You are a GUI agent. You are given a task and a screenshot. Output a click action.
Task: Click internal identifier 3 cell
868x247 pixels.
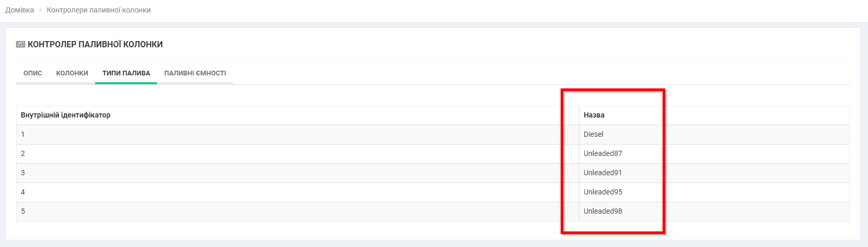tap(23, 173)
